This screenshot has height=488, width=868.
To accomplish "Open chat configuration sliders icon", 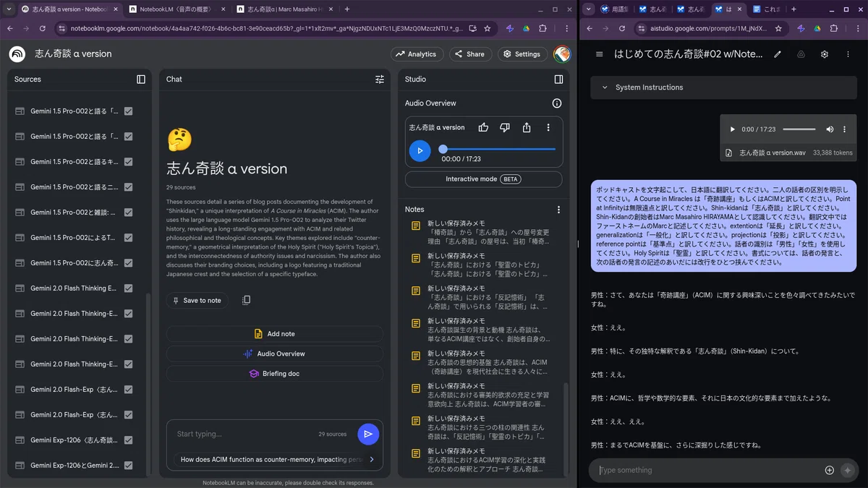I will click(x=380, y=80).
